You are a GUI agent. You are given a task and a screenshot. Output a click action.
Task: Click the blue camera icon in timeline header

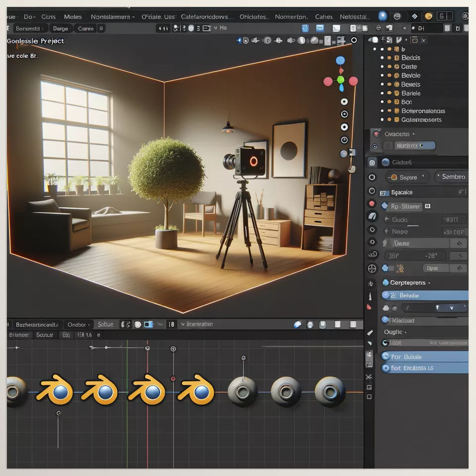(148, 324)
